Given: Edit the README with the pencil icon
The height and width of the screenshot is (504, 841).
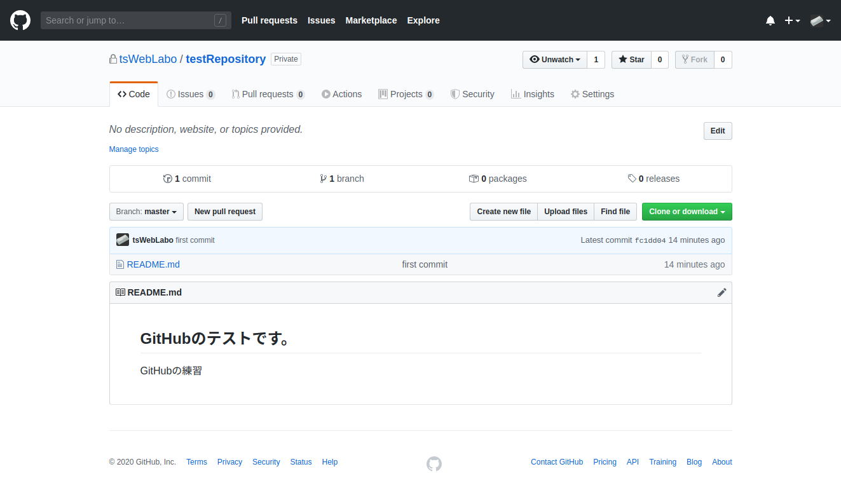Looking at the screenshot, I should pos(721,292).
